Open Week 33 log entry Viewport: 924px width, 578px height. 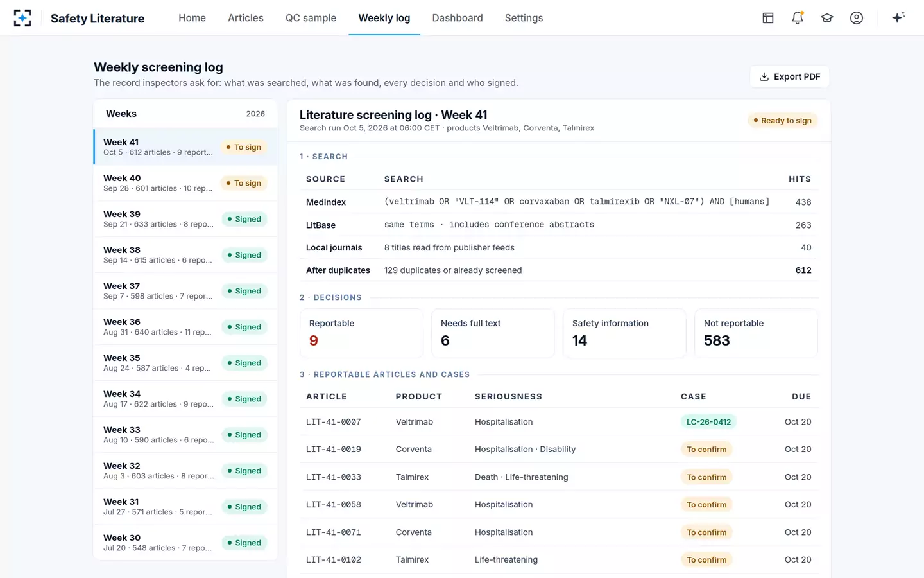[x=186, y=435]
